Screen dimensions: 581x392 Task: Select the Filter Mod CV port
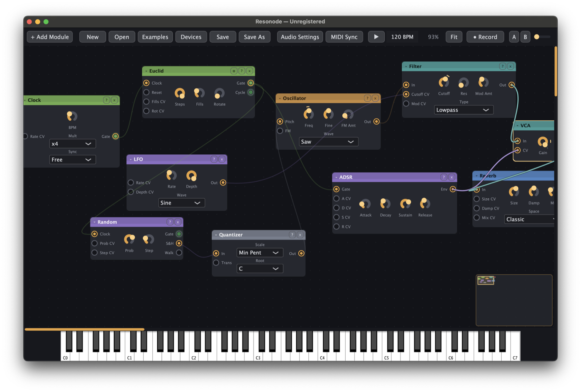coord(406,104)
